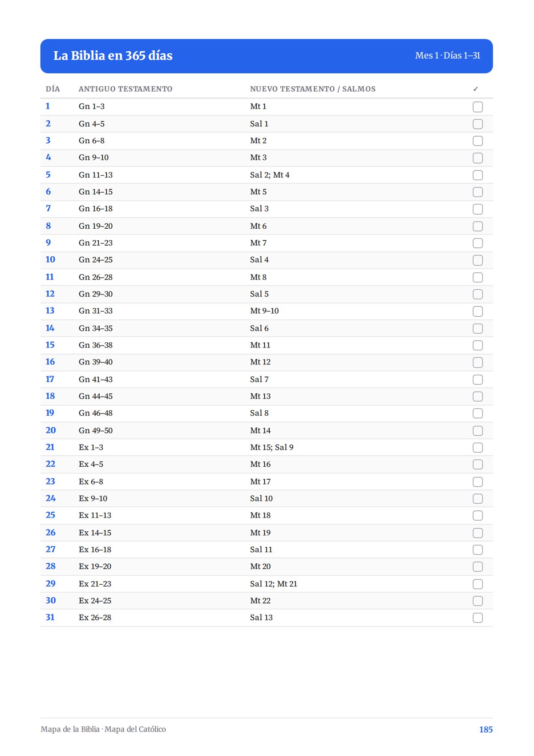Tick the checkbox for day 11

point(477,278)
